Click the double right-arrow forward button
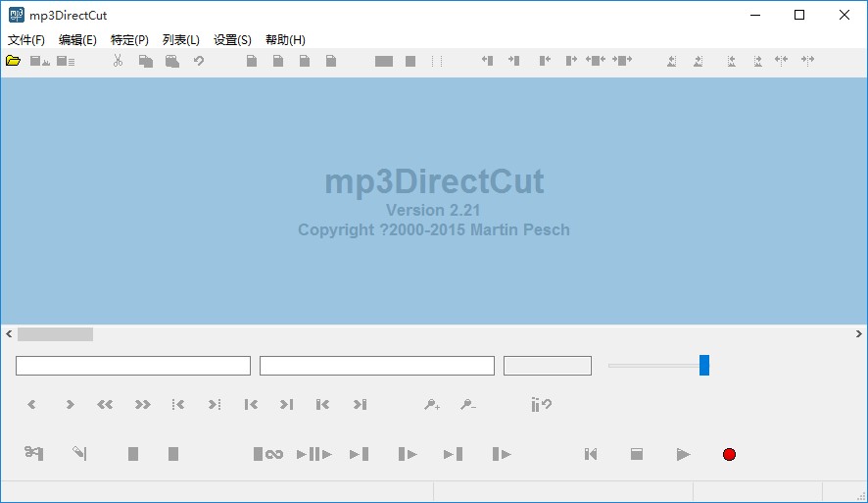Screen dimensions: 868x503 click(142, 404)
